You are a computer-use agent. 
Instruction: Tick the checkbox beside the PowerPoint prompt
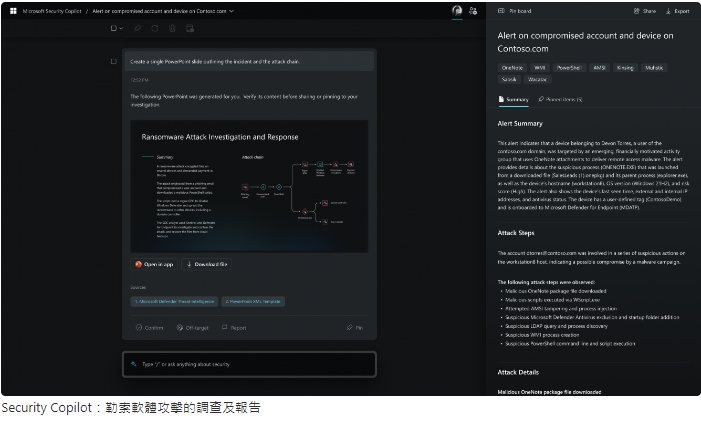click(113, 61)
